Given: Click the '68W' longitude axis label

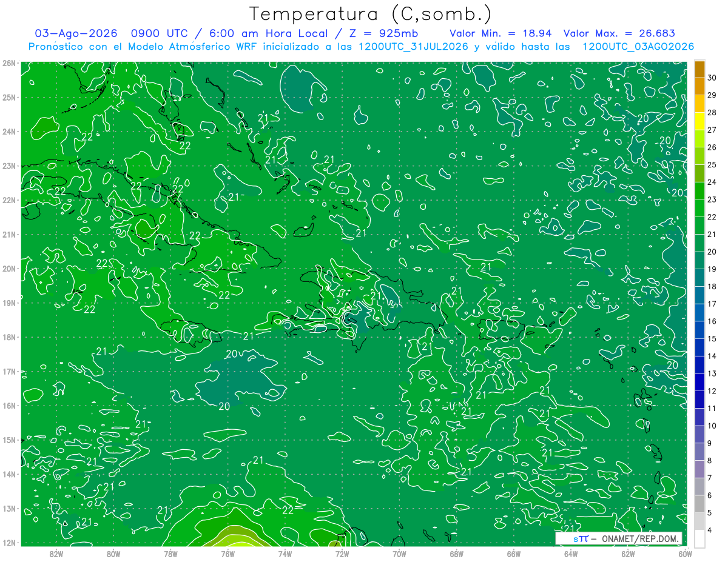Looking at the screenshot, I should [457, 554].
